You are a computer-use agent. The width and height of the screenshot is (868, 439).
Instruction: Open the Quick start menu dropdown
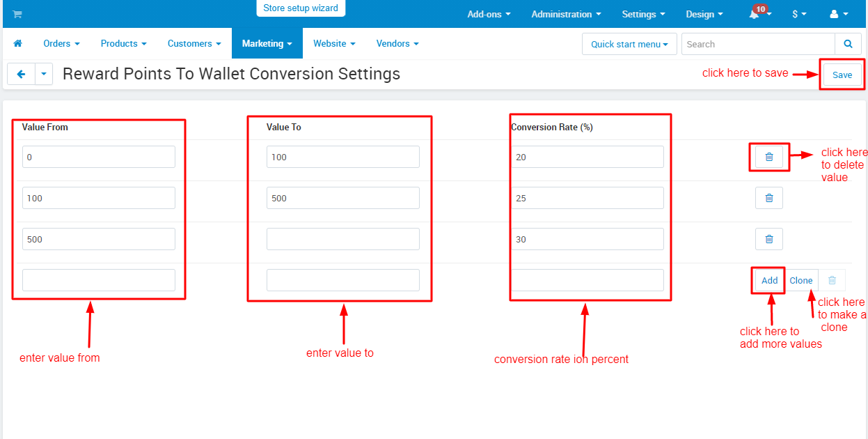[x=629, y=44]
